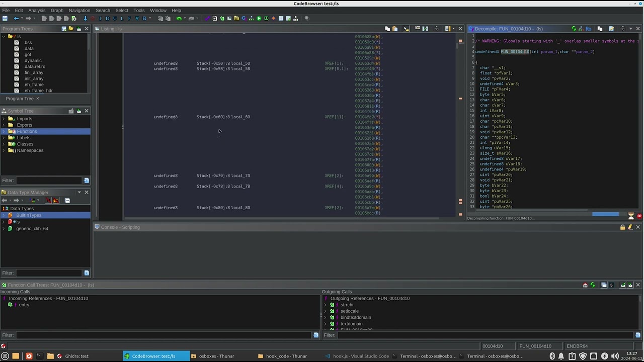644x362 pixels.
Task: Open decompiler export/edit notepad icon
Action: [611, 29]
